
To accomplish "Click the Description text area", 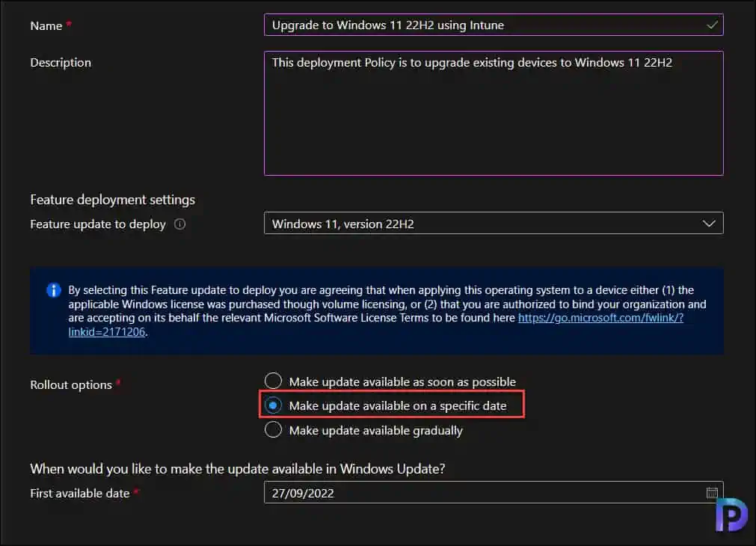I will (x=494, y=114).
